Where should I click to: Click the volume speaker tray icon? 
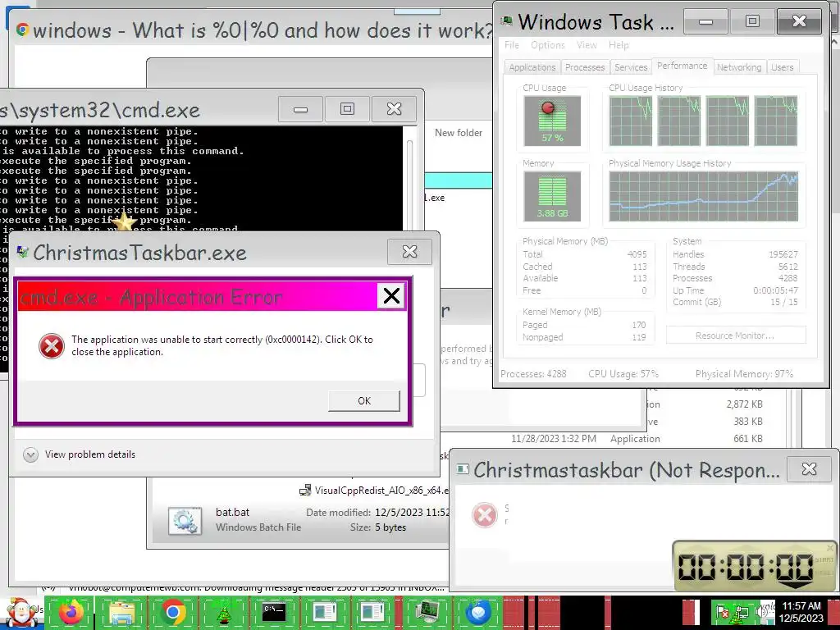click(760, 612)
